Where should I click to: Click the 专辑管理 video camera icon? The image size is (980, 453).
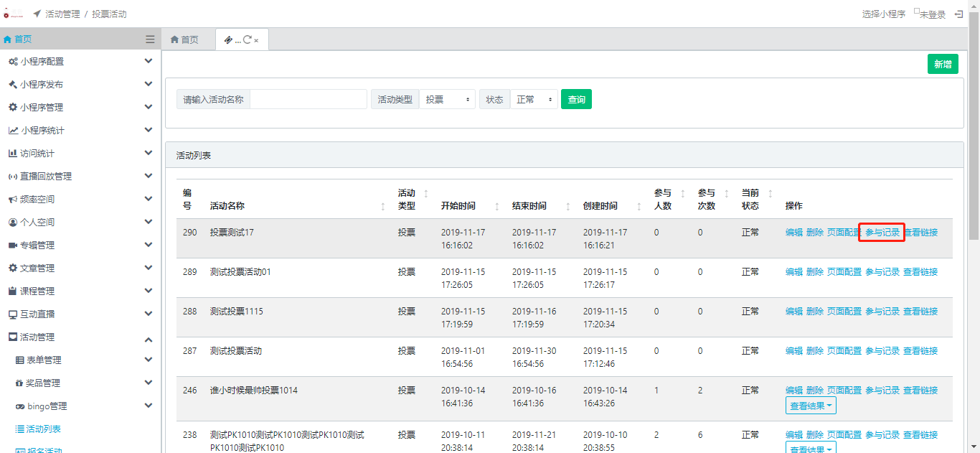13,246
